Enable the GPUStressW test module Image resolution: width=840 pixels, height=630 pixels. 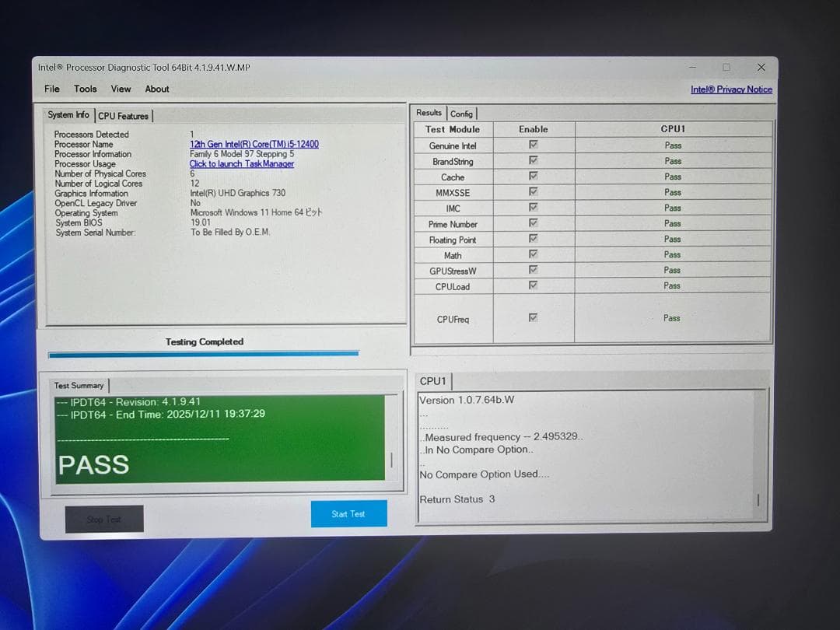pos(534,270)
